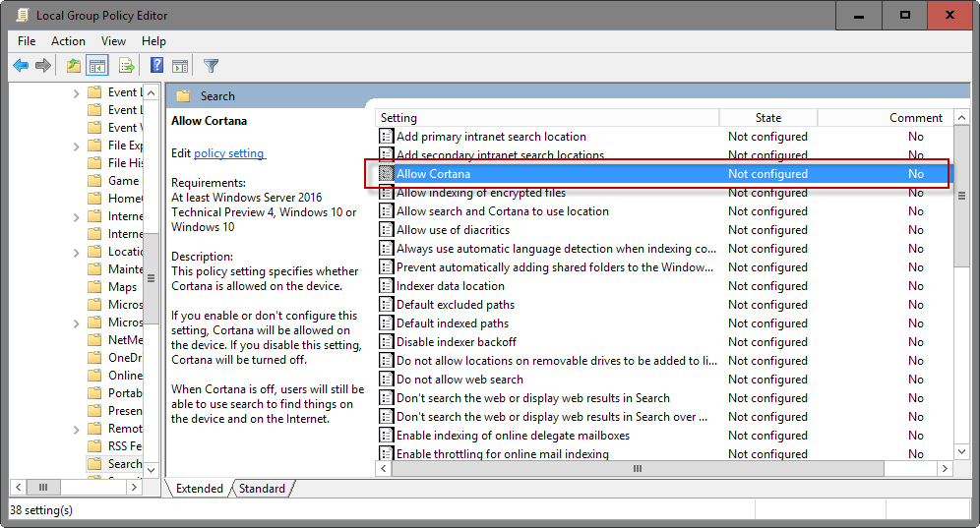Select Always use automatic language detection setting
Viewport: 980px width, 528px height.
pos(556,249)
